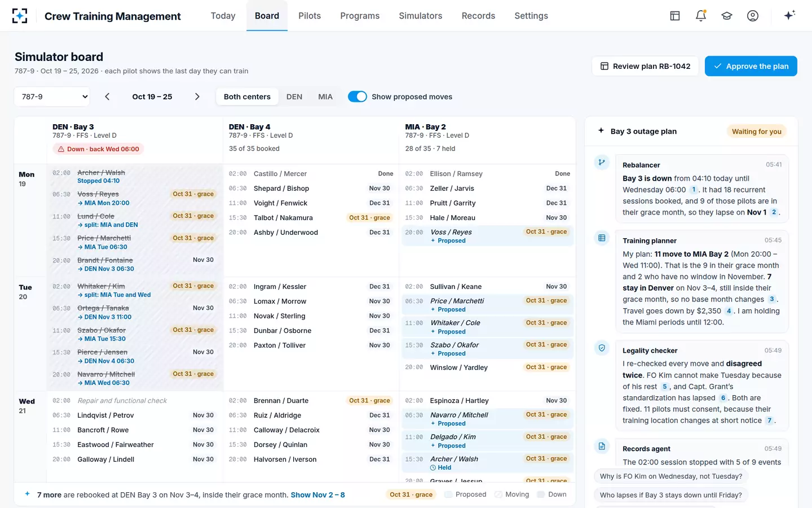Open the Pilots tab
Image resolution: width=812 pixels, height=508 pixels.
pyautogui.click(x=310, y=16)
